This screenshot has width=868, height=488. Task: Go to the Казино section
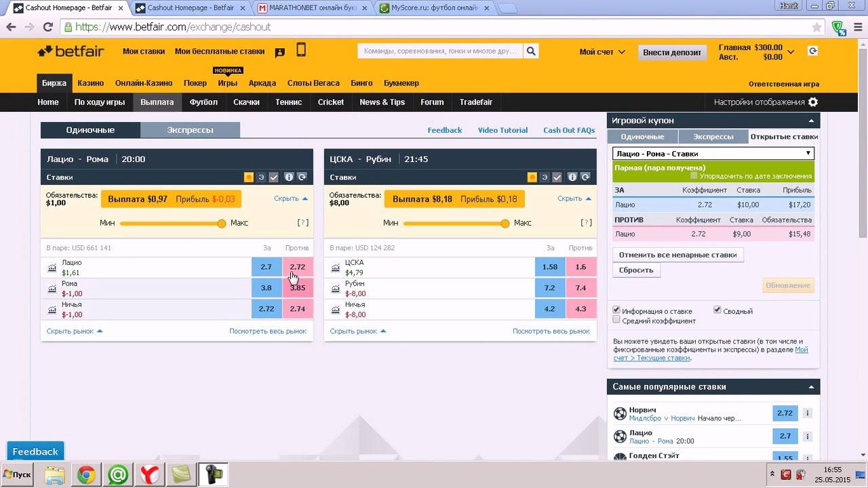[90, 83]
